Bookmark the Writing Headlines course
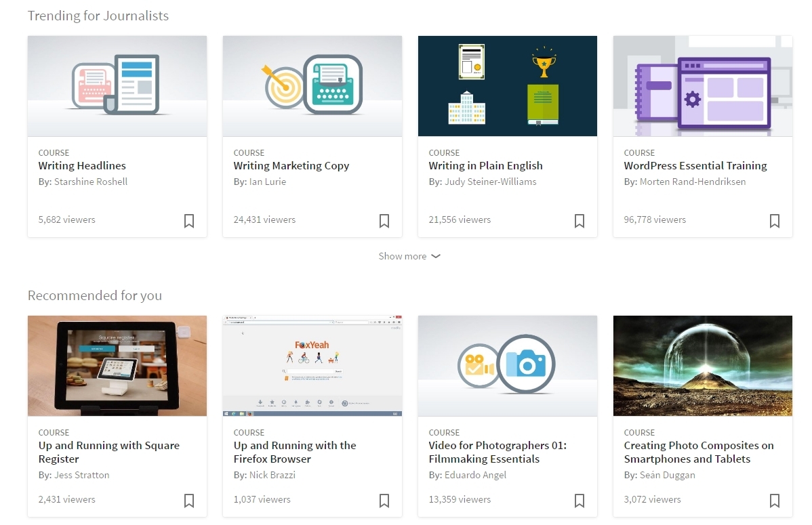The width and height of the screenshot is (812, 525). click(189, 221)
